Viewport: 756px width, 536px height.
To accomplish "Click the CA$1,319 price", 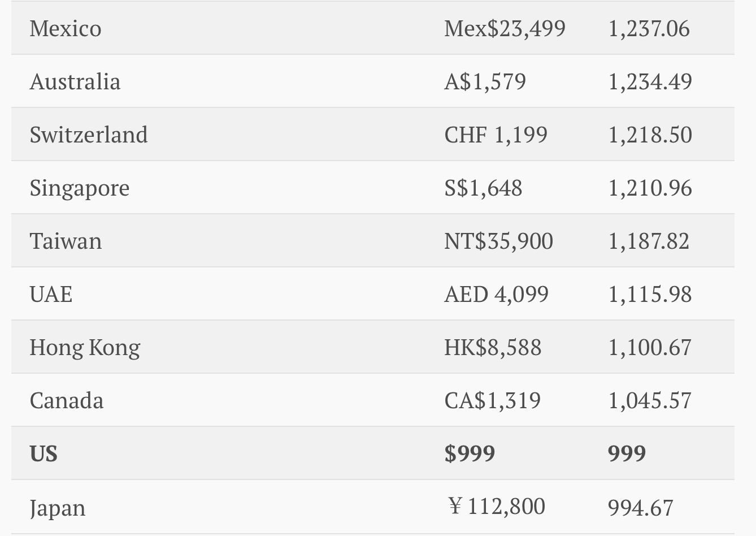I will tap(492, 400).
